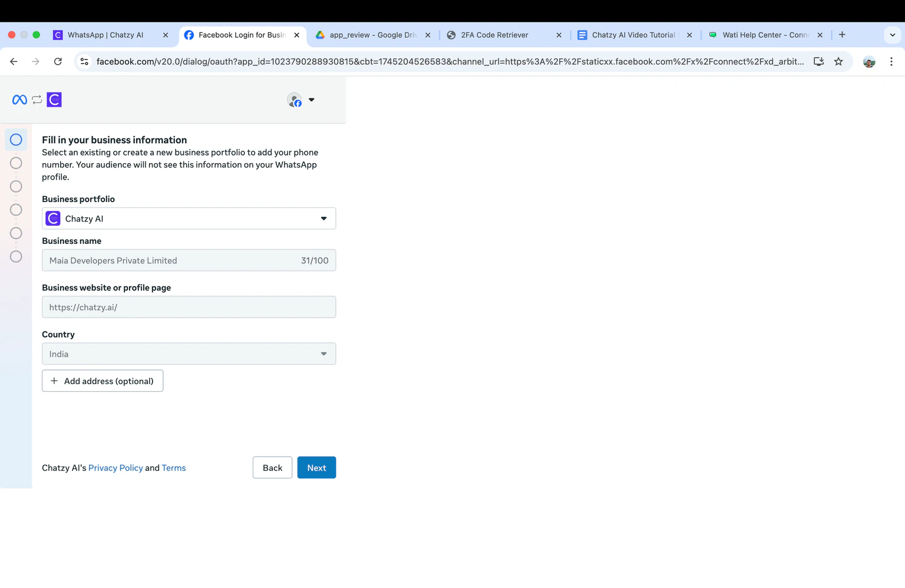Screen dimensions: 905x588
Task: Click the 'Fill in your business information' heading
Action: tap(114, 140)
